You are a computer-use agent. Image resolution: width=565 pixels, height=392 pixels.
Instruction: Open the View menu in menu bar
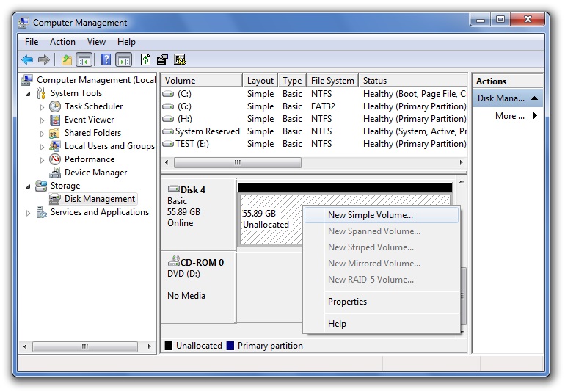click(x=96, y=42)
